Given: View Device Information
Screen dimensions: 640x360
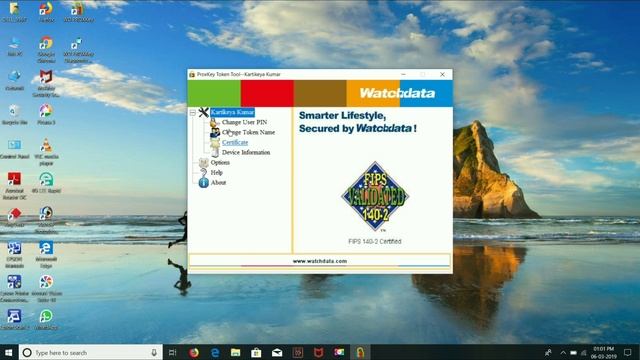Looking at the screenshot, I should pyautogui.click(x=246, y=152).
